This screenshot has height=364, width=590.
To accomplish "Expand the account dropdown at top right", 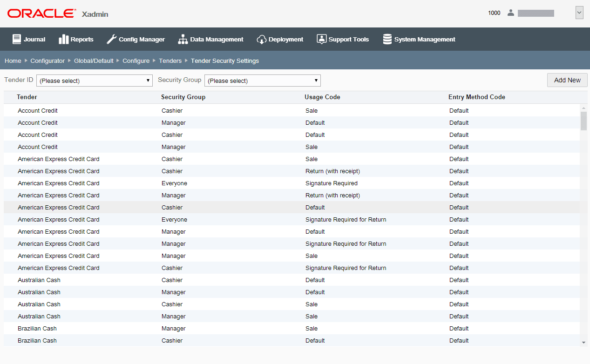I will (579, 12).
